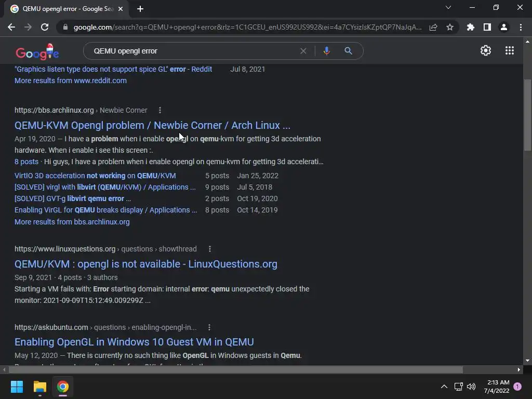Open More results from www.reddit.com
The width and height of the screenshot is (532, 399).
tap(71, 81)
